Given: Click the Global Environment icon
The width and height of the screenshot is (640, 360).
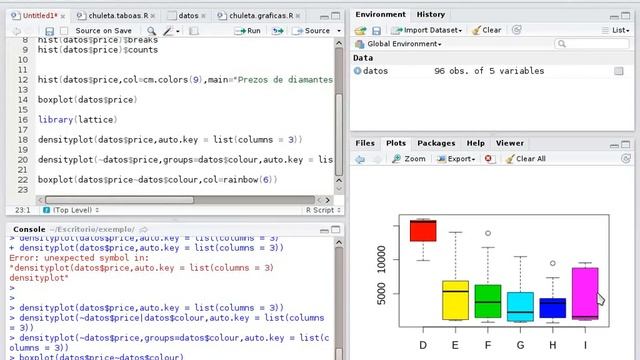Looking at the screenshot, I should pos(359,44).
